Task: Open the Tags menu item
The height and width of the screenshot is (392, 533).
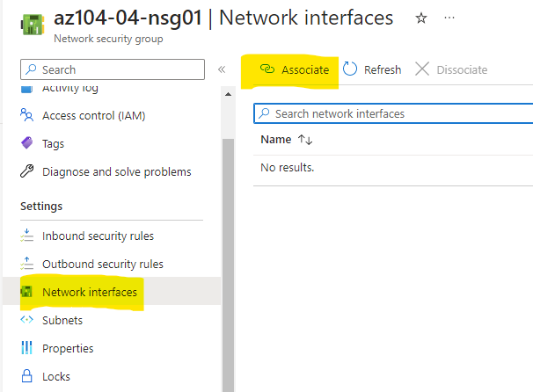Action: [x=53, y=143]
